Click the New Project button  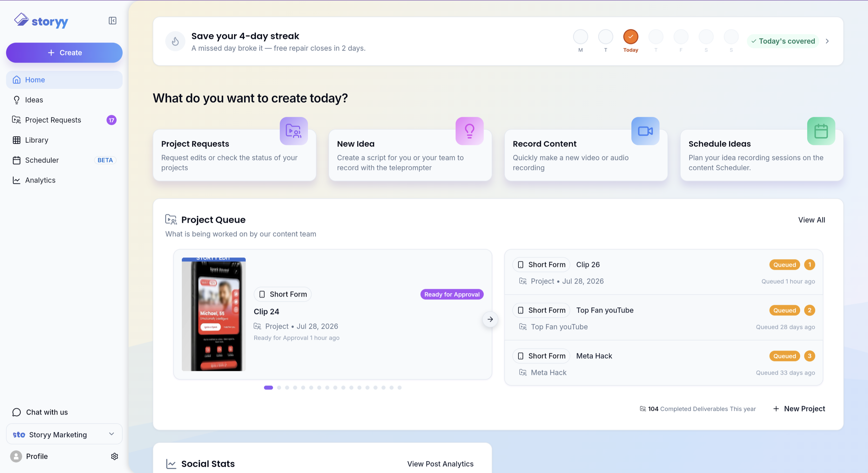point(799,409)
